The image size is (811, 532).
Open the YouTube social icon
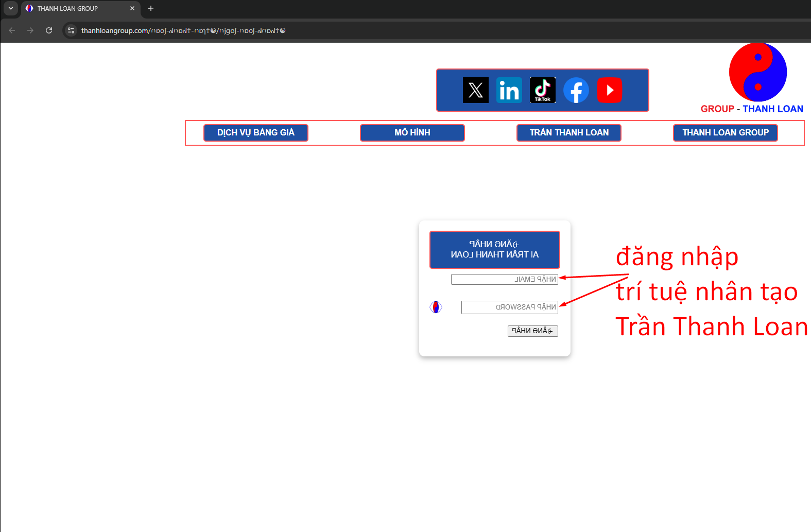click(x=610, y=90)
